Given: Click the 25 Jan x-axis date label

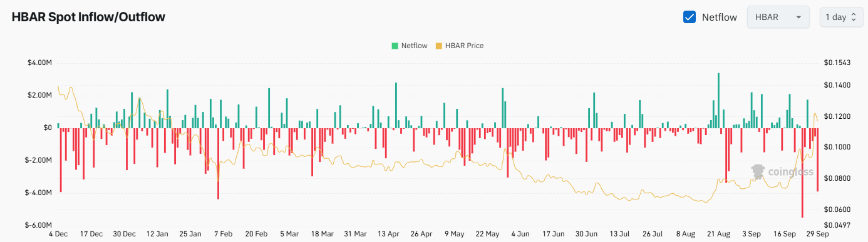Looking at the screenshot, I should (x=190, y=234).
